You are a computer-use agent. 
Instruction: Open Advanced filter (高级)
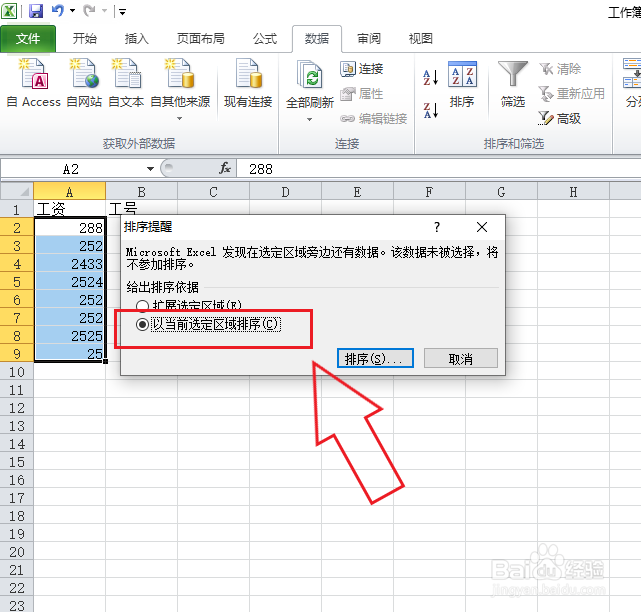(560, 119)
